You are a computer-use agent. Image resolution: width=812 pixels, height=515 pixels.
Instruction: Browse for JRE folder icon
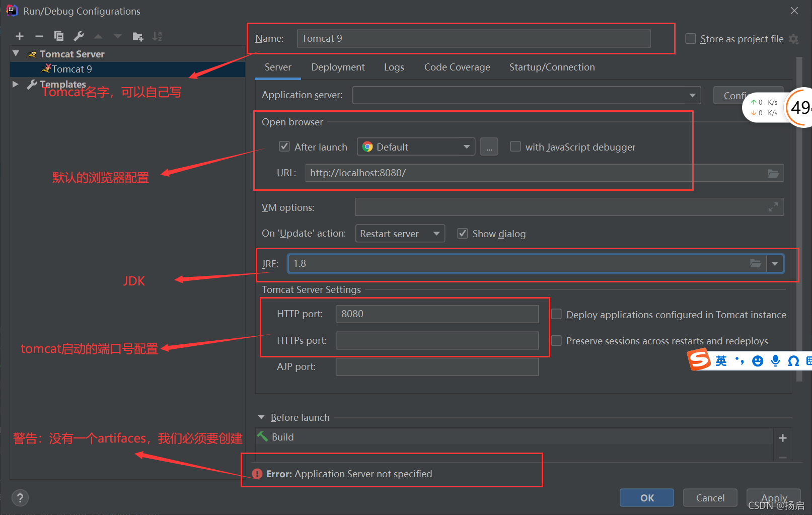click(756, 263)
